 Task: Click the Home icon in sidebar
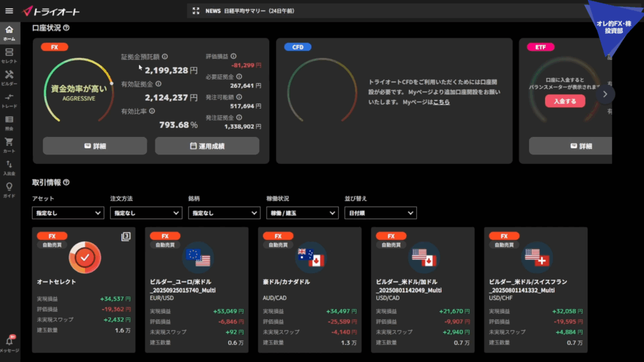(x=9, y=32)
